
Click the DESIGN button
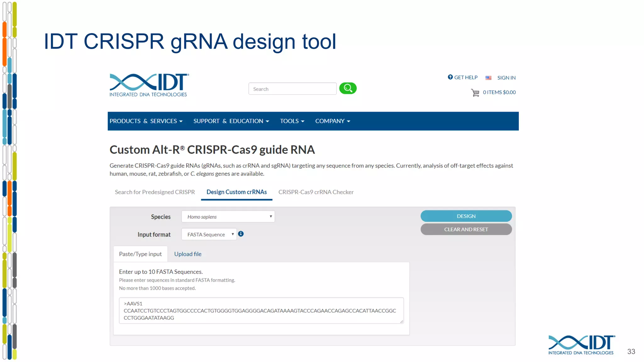466,216
